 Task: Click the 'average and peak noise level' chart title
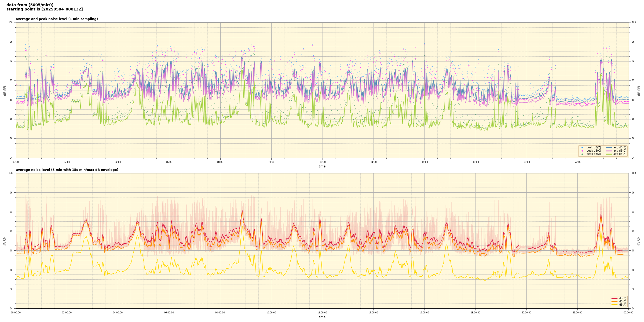coord(57,19)
